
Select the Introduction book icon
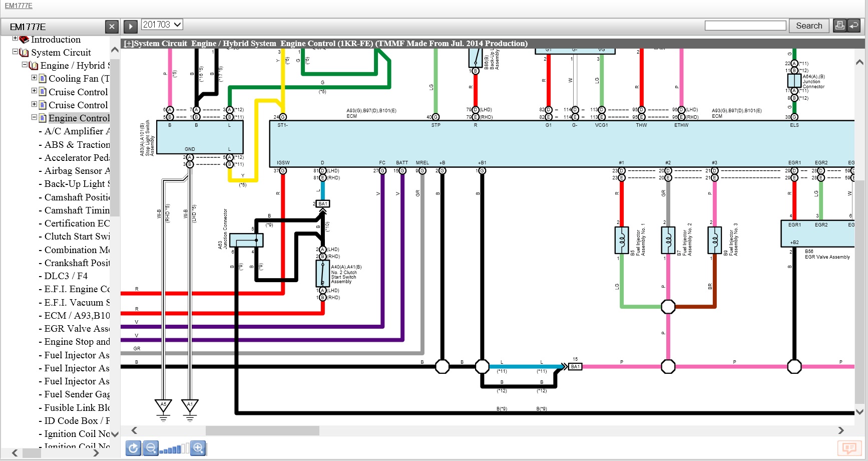tap(24, 40)
